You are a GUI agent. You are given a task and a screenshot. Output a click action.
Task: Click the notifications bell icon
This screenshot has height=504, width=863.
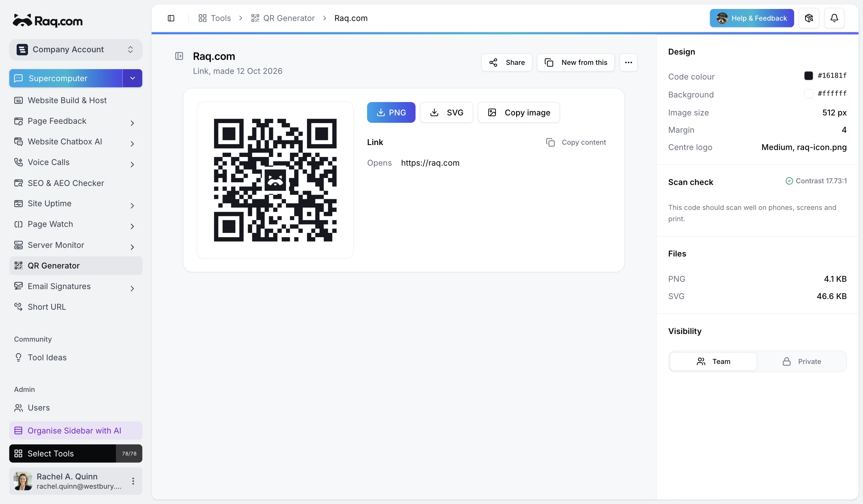(x=834, y=18)
